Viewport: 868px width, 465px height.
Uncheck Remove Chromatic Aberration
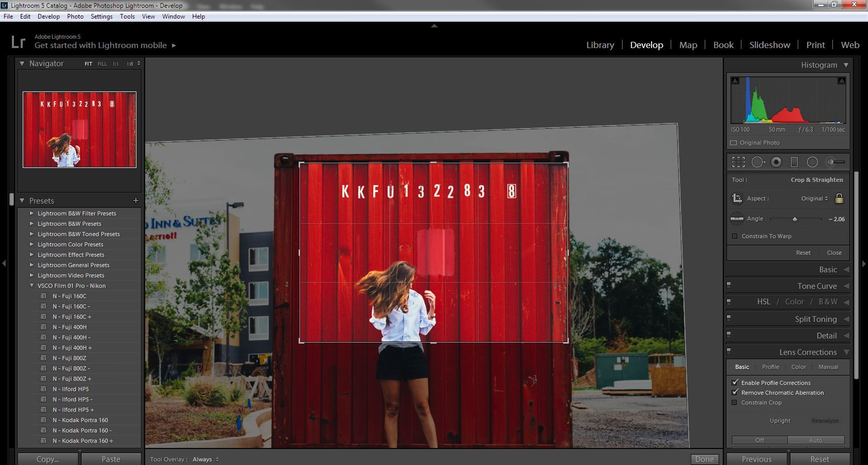735,393
